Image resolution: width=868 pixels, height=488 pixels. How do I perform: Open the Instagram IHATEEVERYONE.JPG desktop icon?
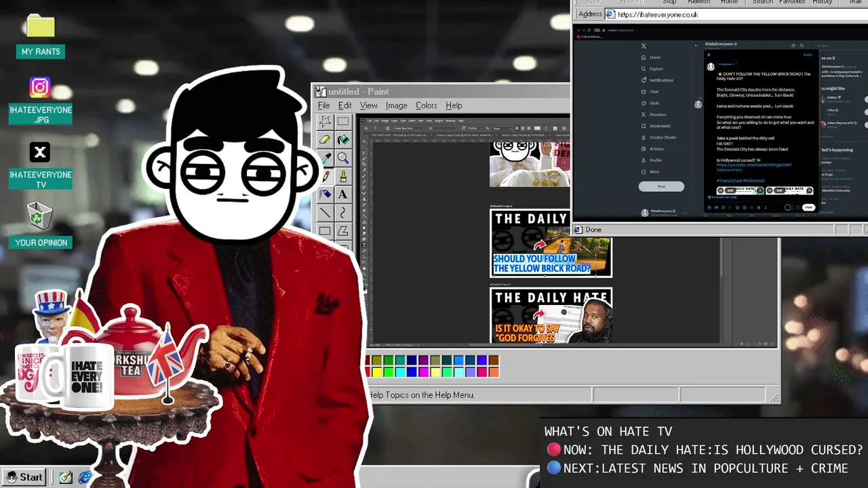(x=40, y=100)
